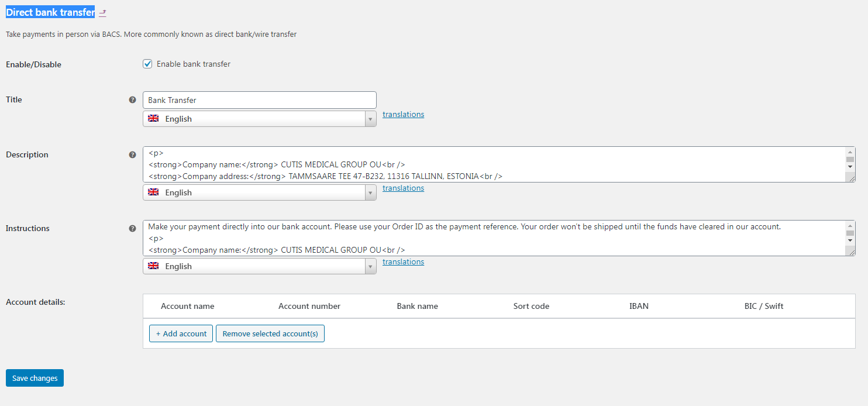This screenshot has width=868, height=406.
Task: Click the Instructions box scrollbar up arrow
Action: (x=850, y=225)
